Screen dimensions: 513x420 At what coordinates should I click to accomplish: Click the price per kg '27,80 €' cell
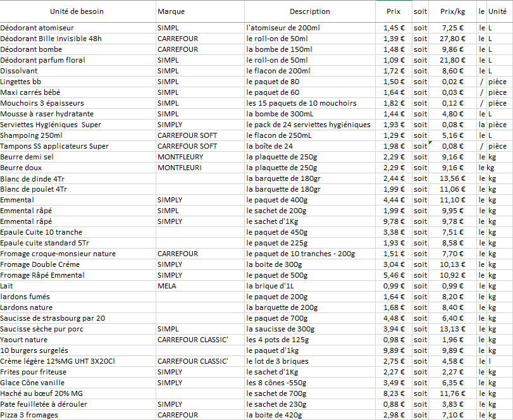pyautogui.click(x=452, y=39)
